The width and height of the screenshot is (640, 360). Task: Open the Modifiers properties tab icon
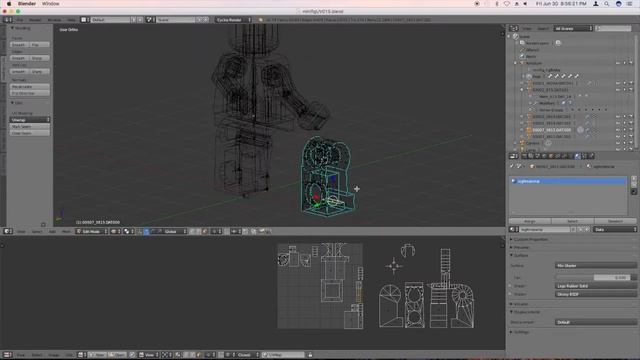point(564,156)
